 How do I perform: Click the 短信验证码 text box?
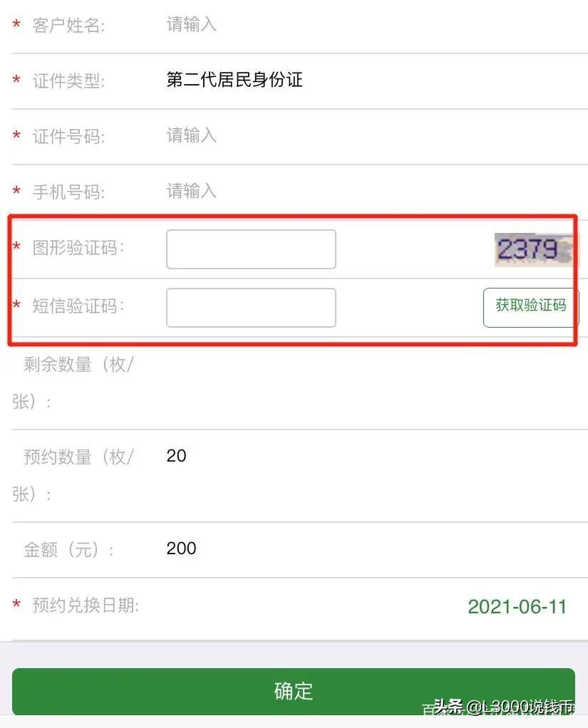pyautogui.click(x=251, y=308)
